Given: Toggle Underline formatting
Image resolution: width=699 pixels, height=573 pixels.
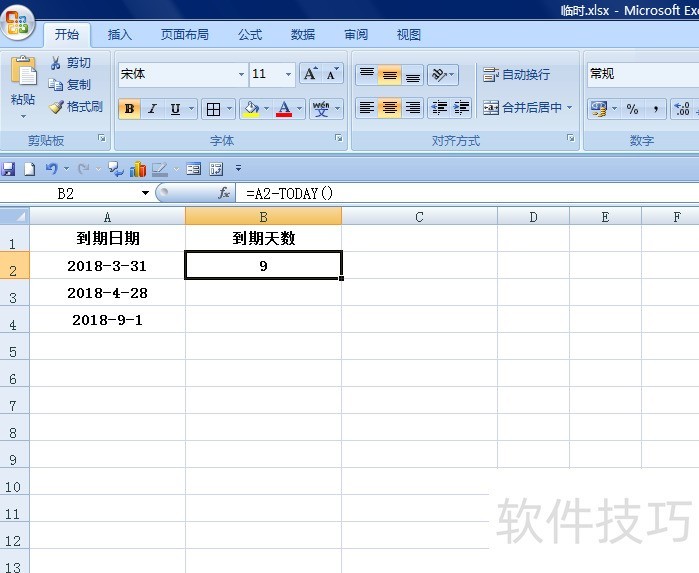Looking at the screenshot, I should point(175,109).
